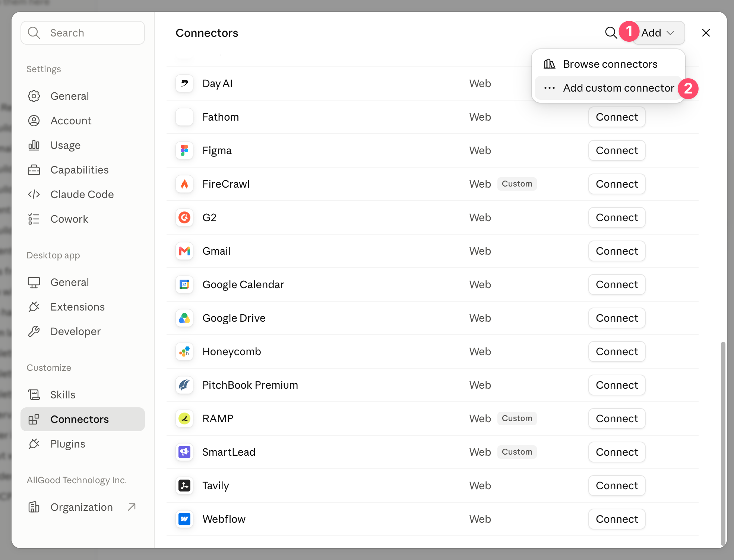Click the FireCrawl flame icon
Image resolution: width=734 pixels, height=560 pixels.
[184, 184]
